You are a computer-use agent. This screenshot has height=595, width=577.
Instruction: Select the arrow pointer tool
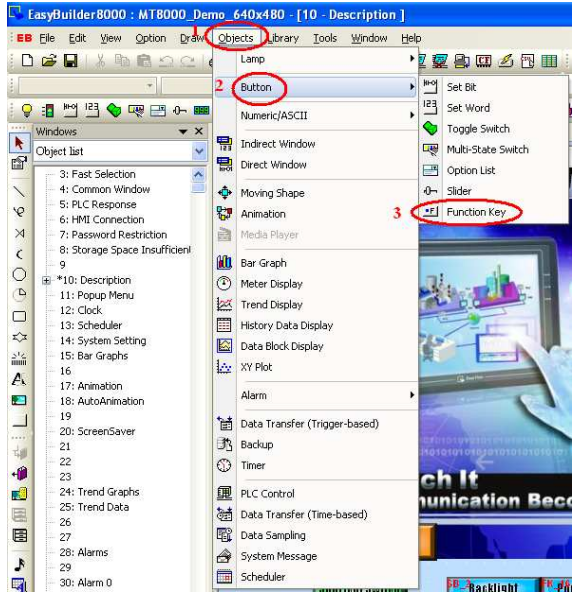tap(19, 143)
